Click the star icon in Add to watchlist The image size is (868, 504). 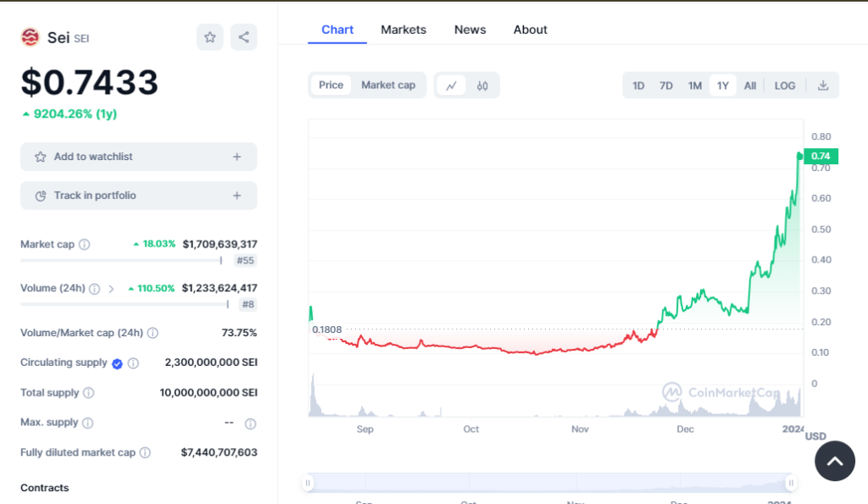point(41,157)
